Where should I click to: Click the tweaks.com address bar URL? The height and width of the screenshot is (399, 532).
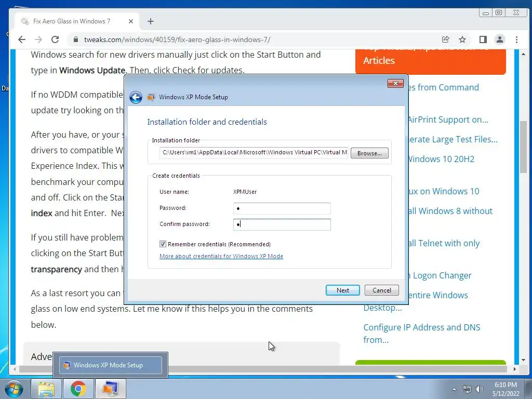tap(177, 39)
